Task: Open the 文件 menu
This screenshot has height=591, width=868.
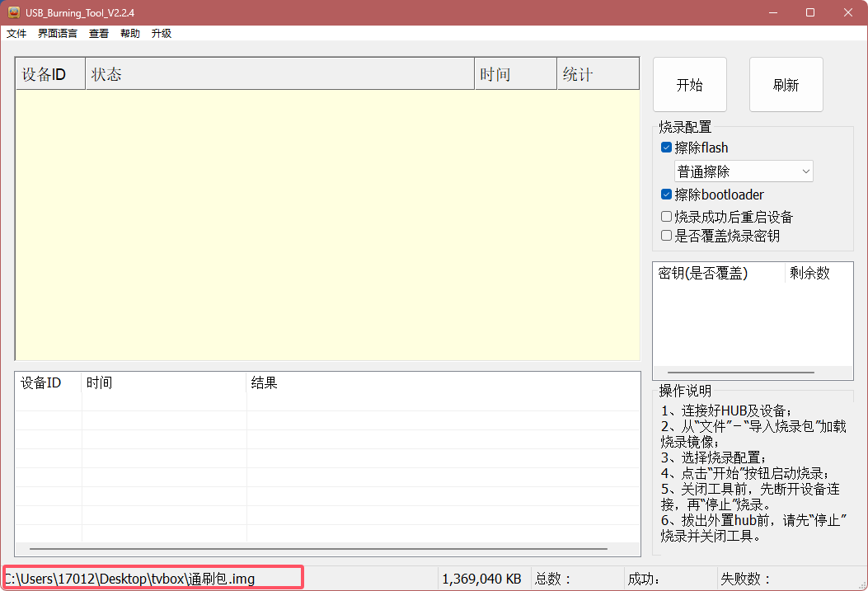Action: click(x=16, y=34)
